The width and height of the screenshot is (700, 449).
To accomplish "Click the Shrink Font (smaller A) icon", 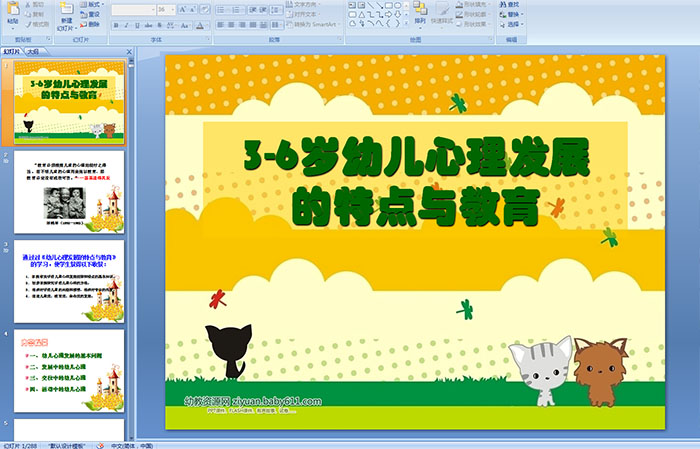I will tap(193, 9).
